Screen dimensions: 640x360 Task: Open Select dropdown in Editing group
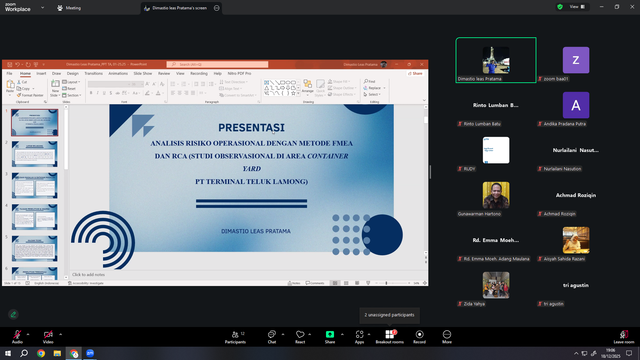point(372,95)
